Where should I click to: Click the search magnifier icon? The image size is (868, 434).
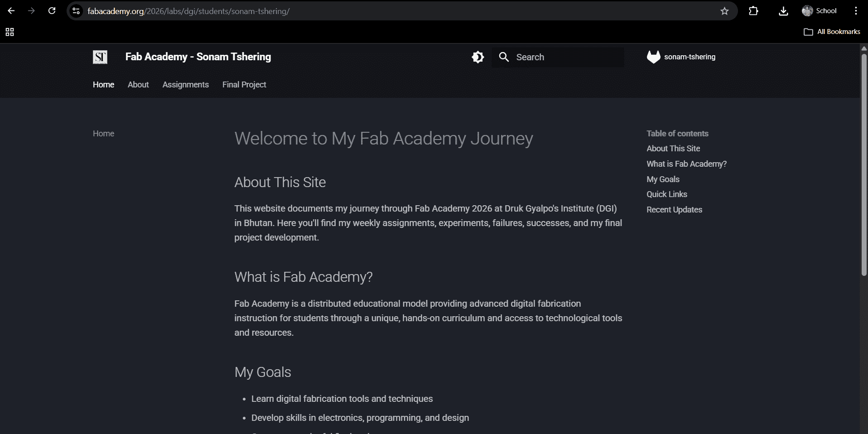pyautogui.click(x=504, y=57)
